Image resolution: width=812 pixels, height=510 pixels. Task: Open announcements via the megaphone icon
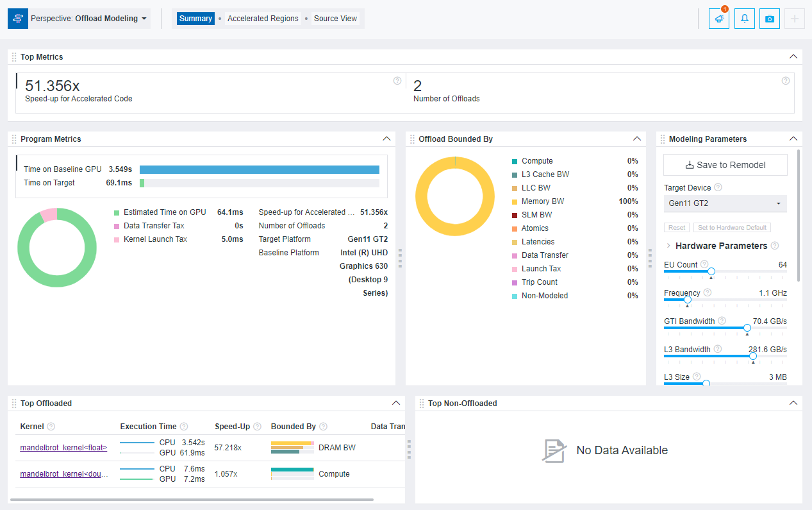pos(718,19)
